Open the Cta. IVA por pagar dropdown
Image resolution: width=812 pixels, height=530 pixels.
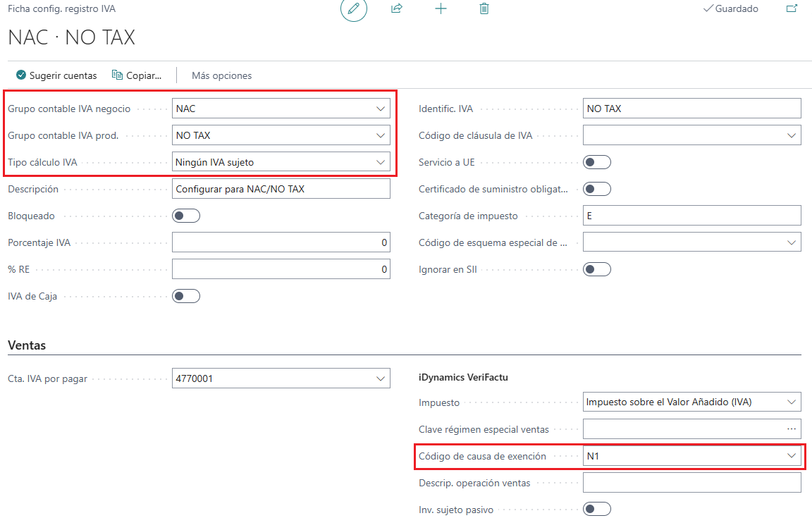381,378
